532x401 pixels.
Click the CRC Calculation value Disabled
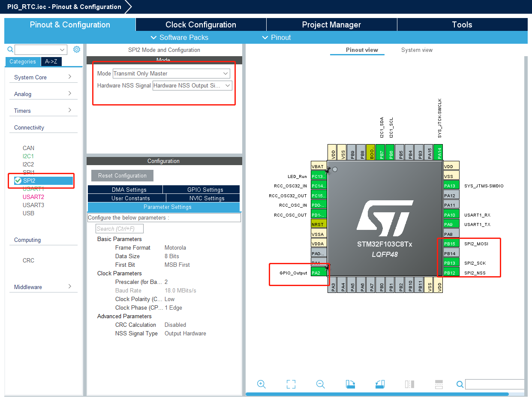pyautogui.click(x=175, y=325)
